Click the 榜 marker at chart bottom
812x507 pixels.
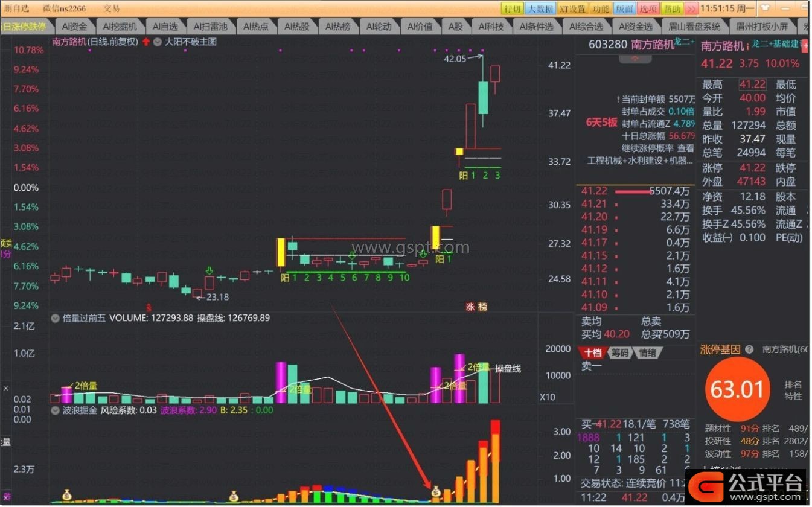pos(482,307)
